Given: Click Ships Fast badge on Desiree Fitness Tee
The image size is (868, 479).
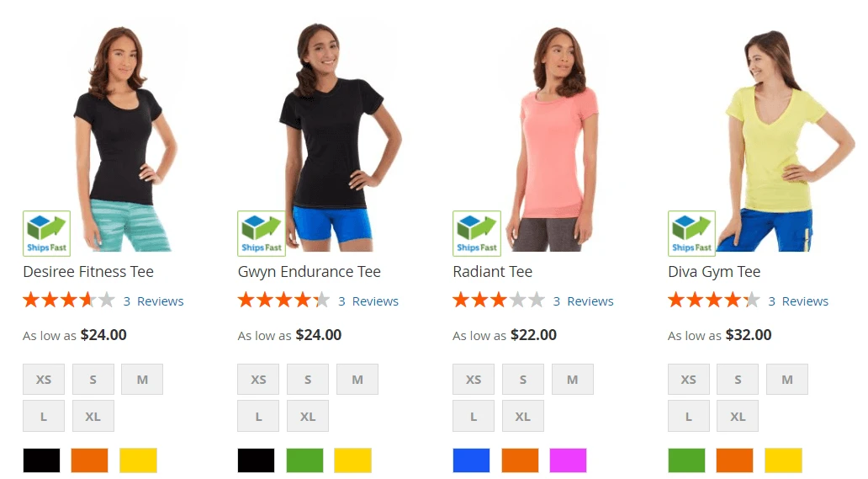Looking at the screenshot, I should pos(46,233).
